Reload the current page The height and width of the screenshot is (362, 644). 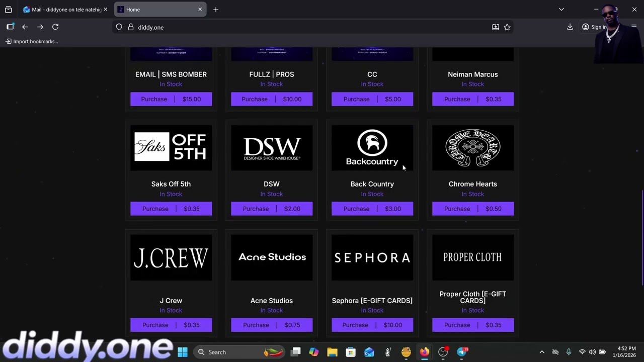pos(55,27)
